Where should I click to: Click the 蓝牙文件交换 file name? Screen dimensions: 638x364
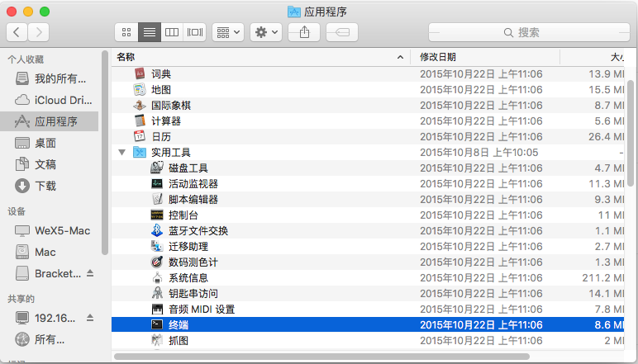point(198,231)
